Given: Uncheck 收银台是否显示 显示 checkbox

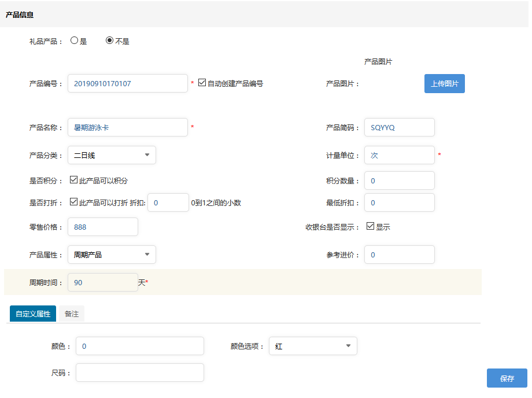Looking at the screenshot, I should tap(370, 226).
